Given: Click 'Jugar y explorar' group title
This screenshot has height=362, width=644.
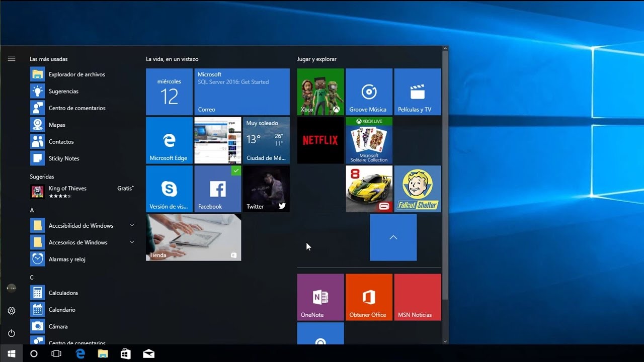Looking at the screenshot, I should tap(317, 59).
